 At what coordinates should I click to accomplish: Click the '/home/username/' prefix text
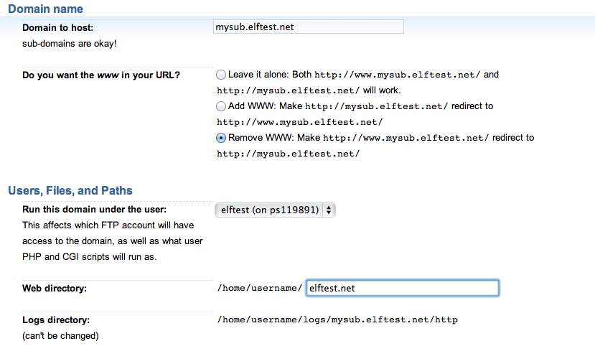260,288
